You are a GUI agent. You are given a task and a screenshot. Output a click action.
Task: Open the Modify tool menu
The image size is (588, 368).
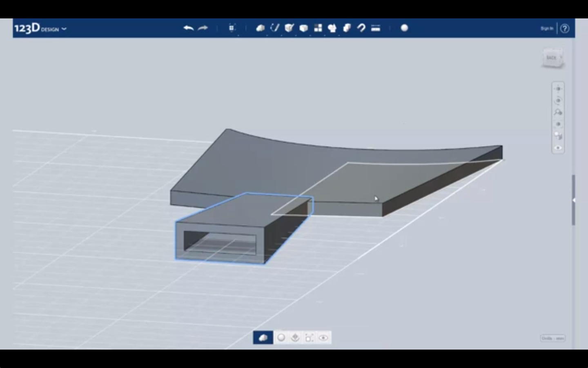point(303,28)
